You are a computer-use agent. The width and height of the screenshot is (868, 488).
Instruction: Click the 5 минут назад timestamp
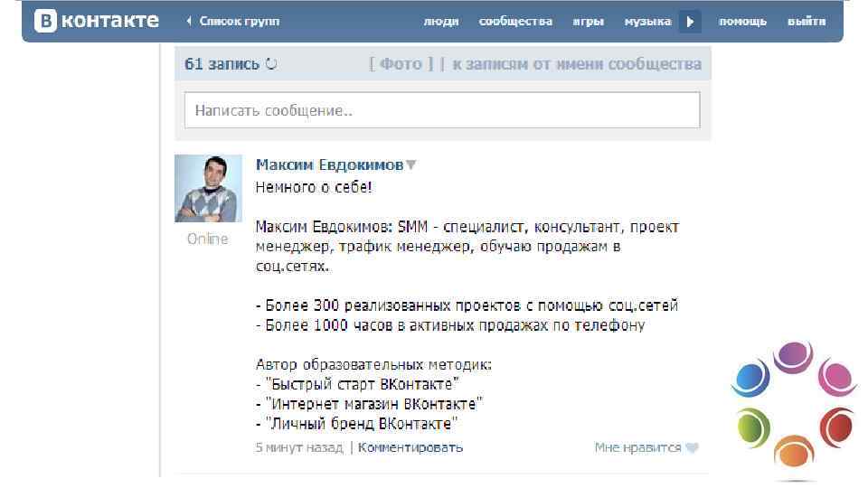299,447
